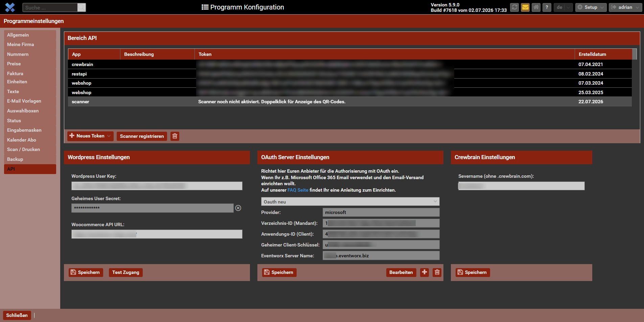Open the adrian user menu
This screenshot has height=322, width=644.
click(x=625, y=7)
